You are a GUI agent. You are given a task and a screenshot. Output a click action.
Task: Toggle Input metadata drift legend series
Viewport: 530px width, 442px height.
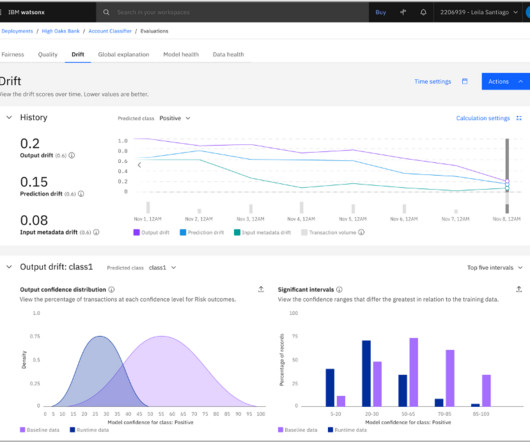coord(262,232)
